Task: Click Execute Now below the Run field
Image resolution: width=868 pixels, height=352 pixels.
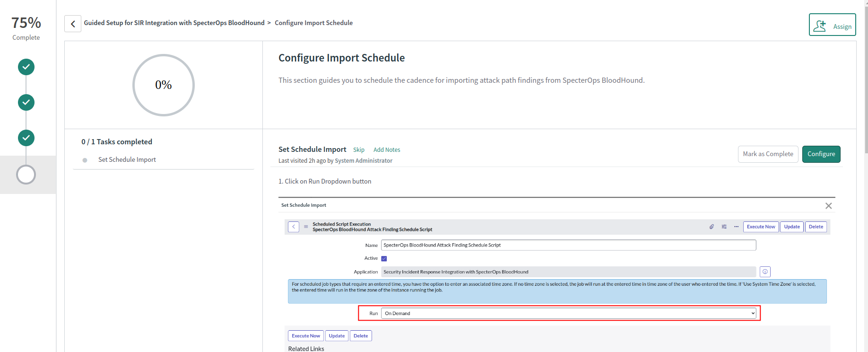Action: [x=306, y=336]
